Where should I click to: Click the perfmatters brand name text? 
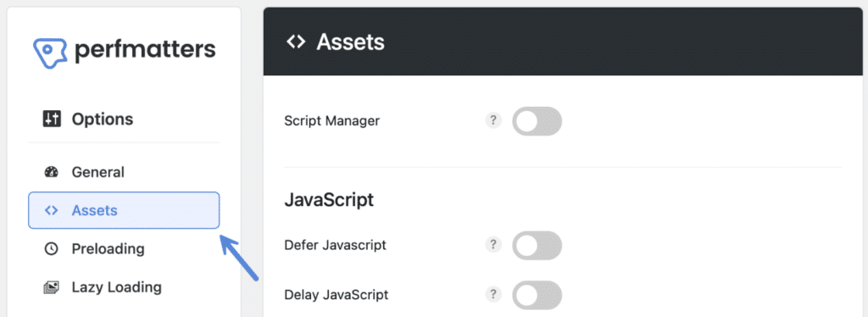[145, 51]
